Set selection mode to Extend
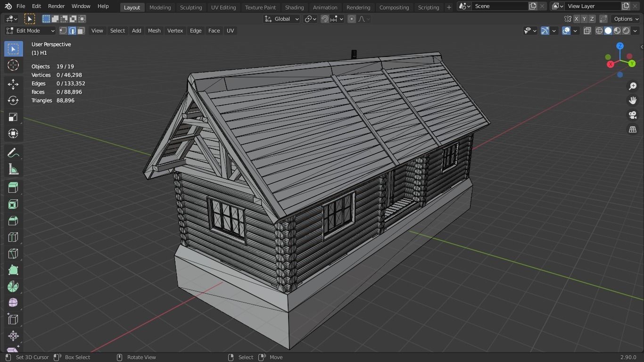 pos(55,19)
